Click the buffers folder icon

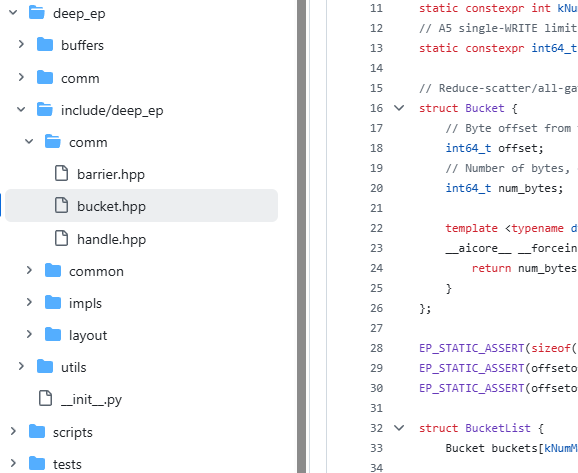coord(45,45)
